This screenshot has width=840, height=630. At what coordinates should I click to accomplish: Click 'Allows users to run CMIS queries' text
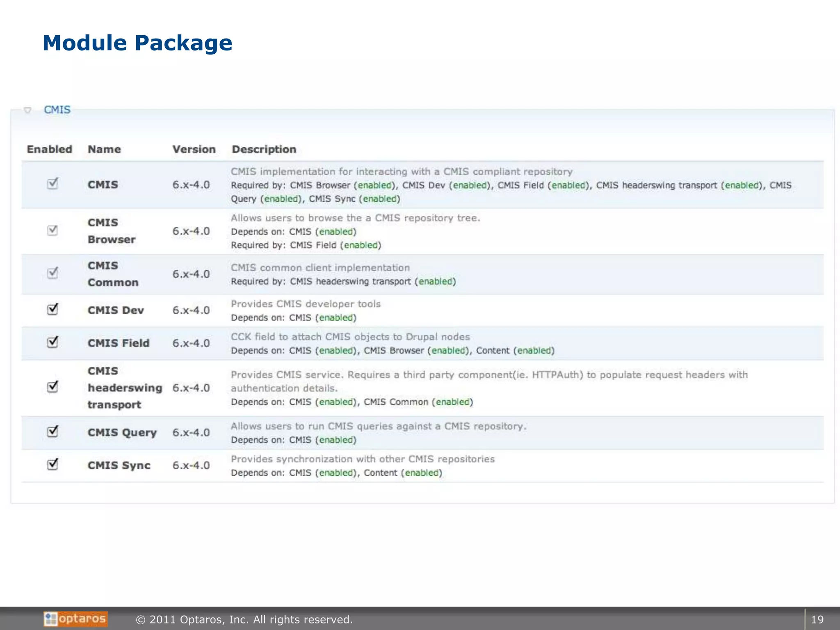click(x=379, y=426)
